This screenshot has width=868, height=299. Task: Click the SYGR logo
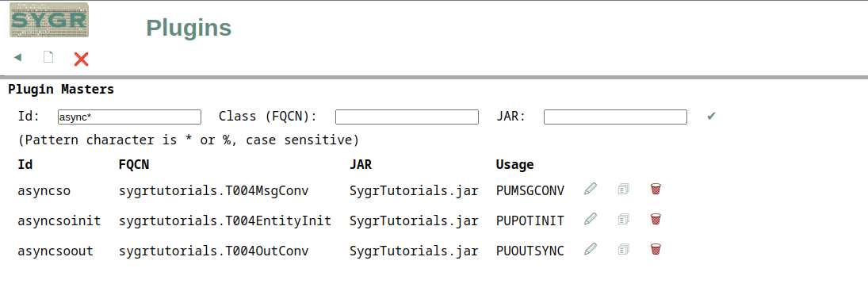pos(48,20)
